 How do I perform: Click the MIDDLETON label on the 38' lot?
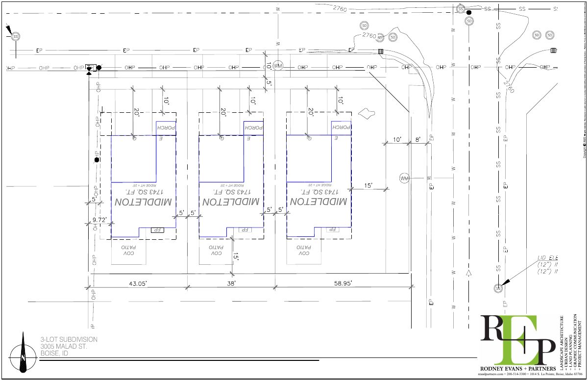click(x=230, y=202)
